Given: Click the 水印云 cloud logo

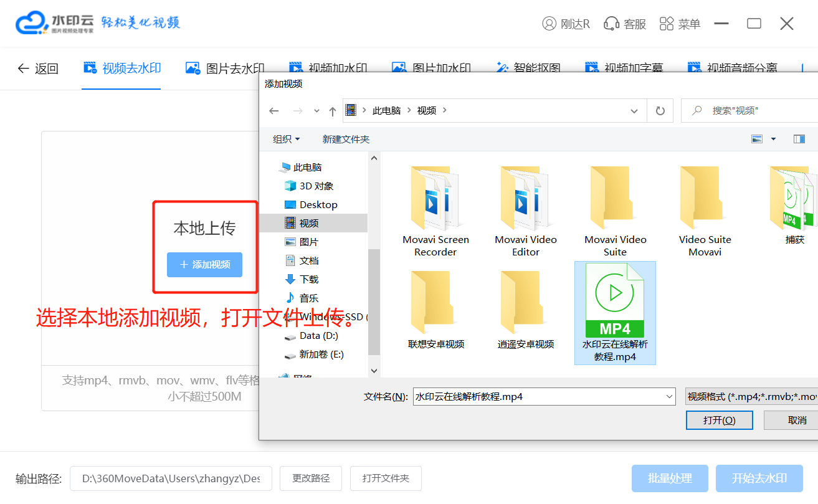Looking at the screenshot, I should tap(32, 24).
